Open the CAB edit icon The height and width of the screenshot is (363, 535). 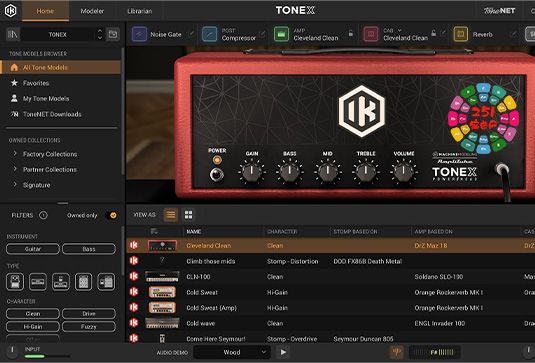(x=443, y=33)
